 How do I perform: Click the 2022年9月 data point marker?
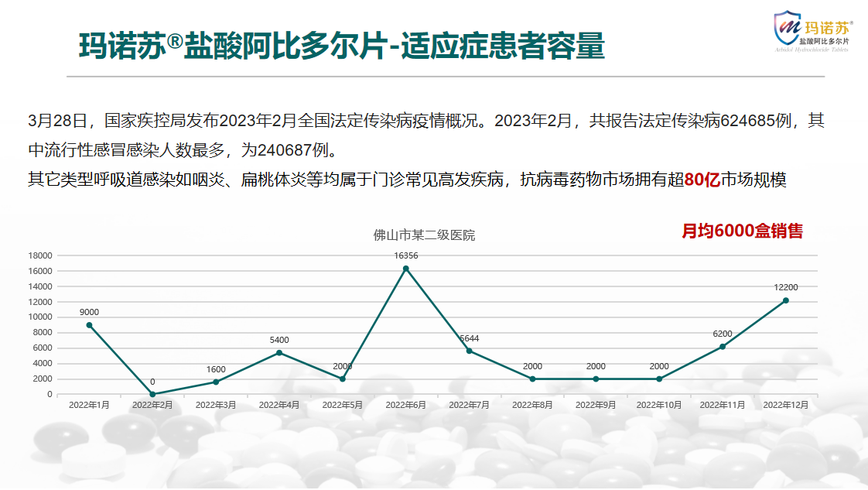click(x=596, y=379)
